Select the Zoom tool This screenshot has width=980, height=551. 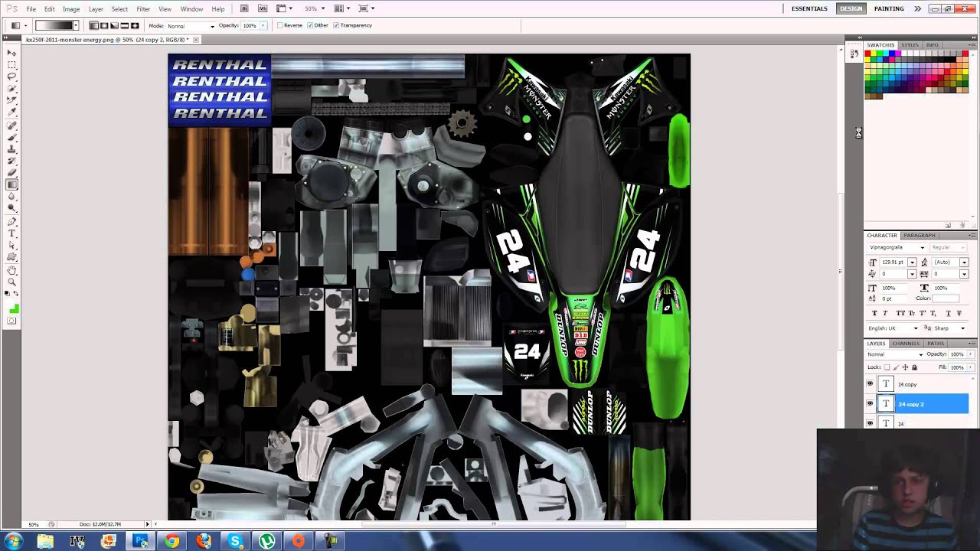(x=12, y=282)
